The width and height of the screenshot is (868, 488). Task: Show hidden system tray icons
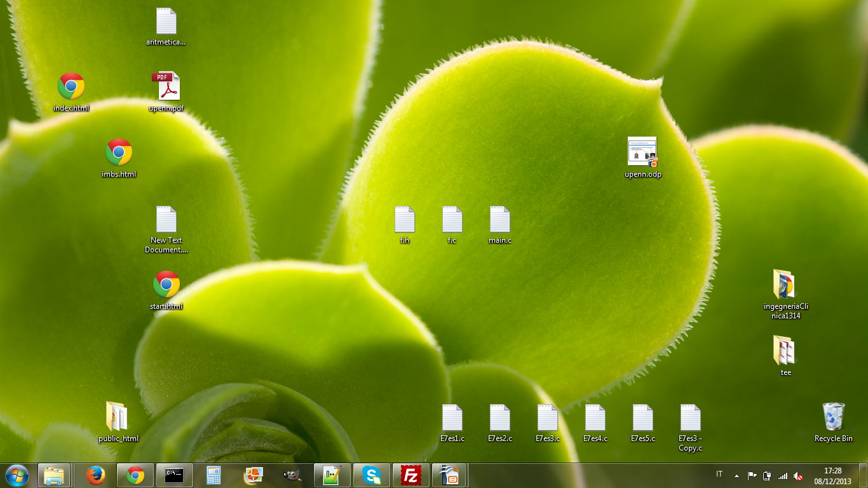click(736, 475)
